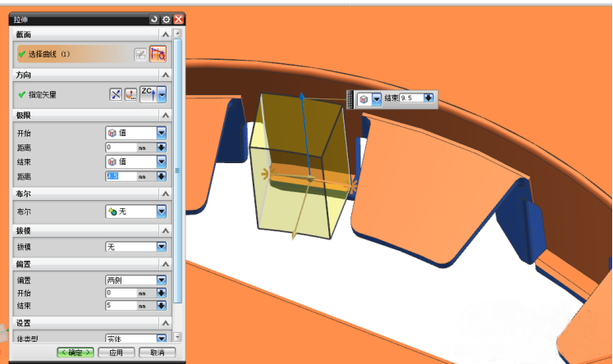The image size is (613, 364).
Task: Click the 确定 button
Action: pyautogui.click(x=75, y=353)
